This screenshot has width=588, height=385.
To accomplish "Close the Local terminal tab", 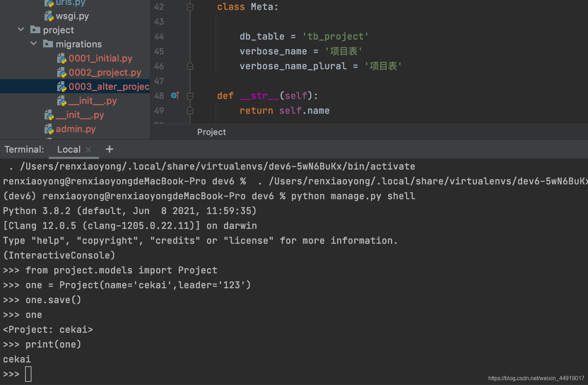I will coord(88,150).
